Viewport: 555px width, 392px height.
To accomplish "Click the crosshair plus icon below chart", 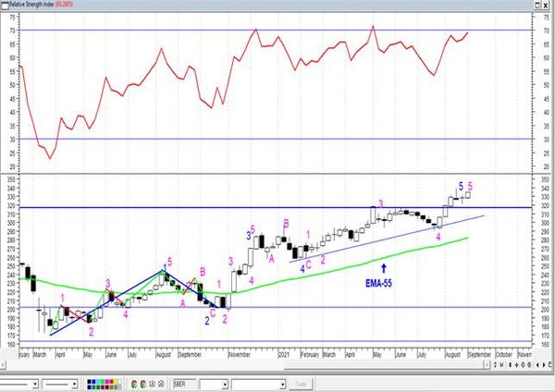I will (516, 365).
